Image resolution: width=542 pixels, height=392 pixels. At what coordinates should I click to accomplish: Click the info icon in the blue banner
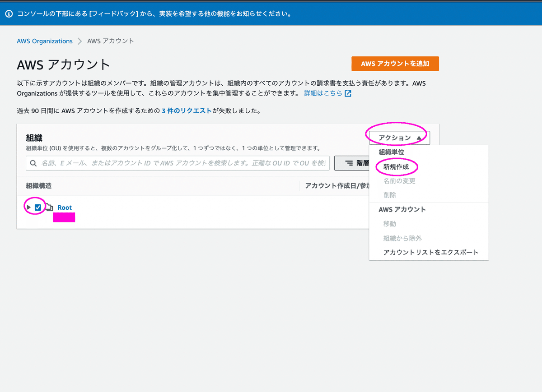[9, 14]
